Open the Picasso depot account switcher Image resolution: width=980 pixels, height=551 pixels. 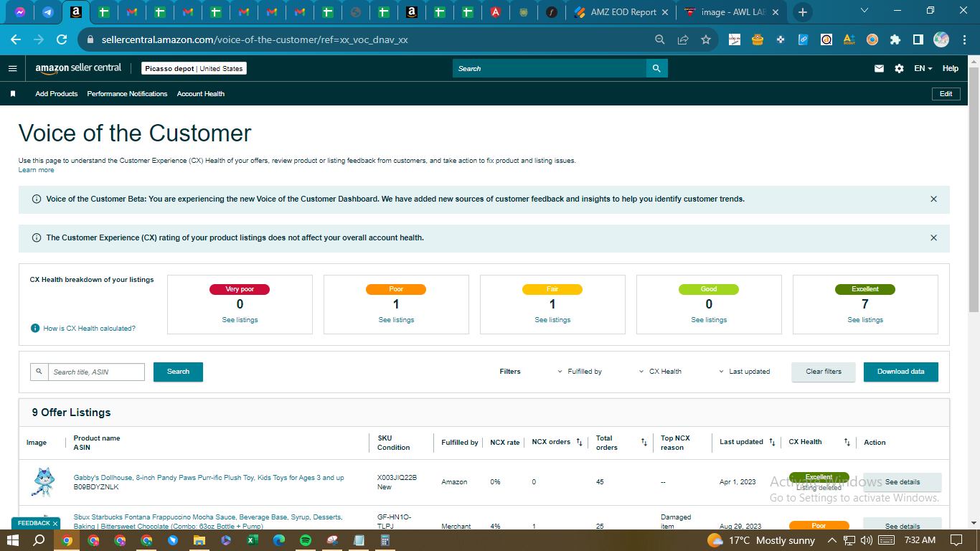(194, 68)
